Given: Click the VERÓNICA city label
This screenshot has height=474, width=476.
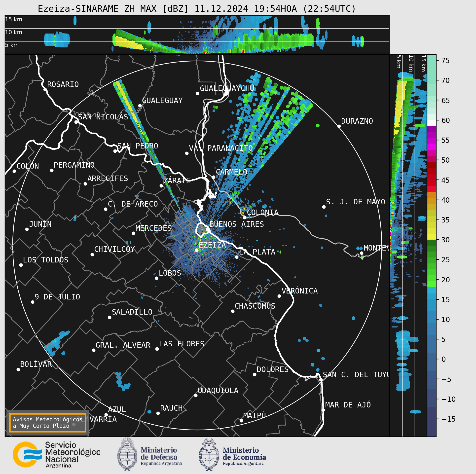Looking at the screenshot, I should [x=300, y=291].
